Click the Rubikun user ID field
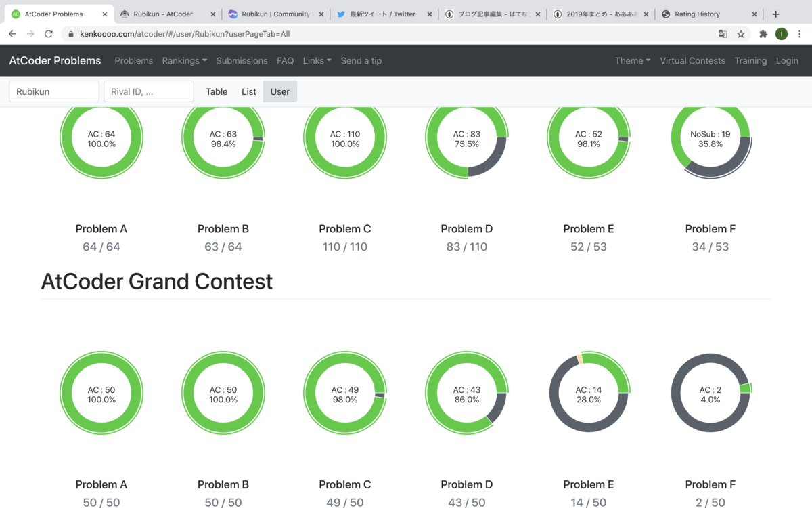 pos(54,91)
